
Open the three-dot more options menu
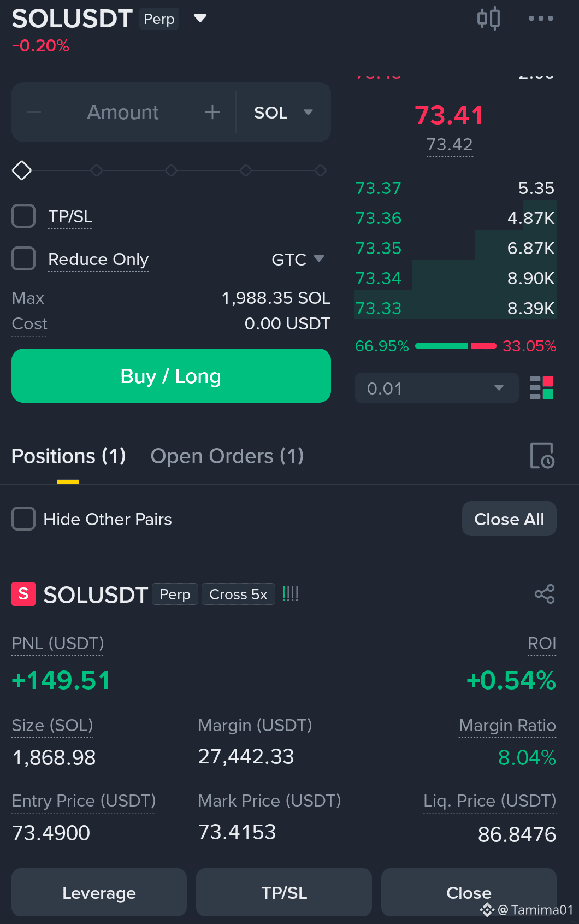click(x=541, y=18)
